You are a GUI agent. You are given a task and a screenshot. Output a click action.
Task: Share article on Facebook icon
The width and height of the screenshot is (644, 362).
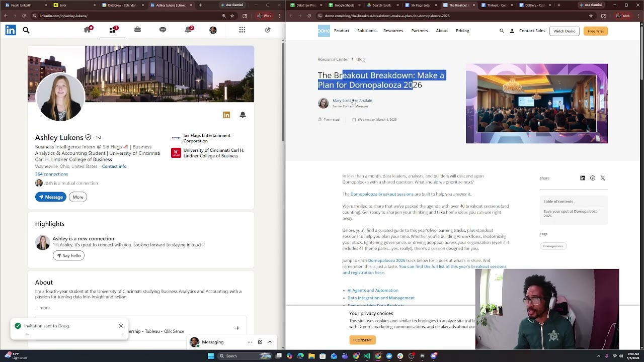593,178
